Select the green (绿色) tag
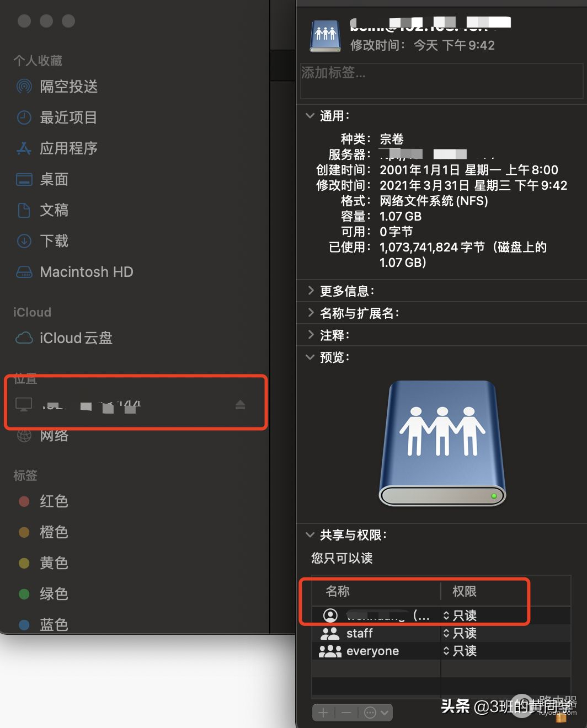The image size is (587, 728). pos(54,594)
